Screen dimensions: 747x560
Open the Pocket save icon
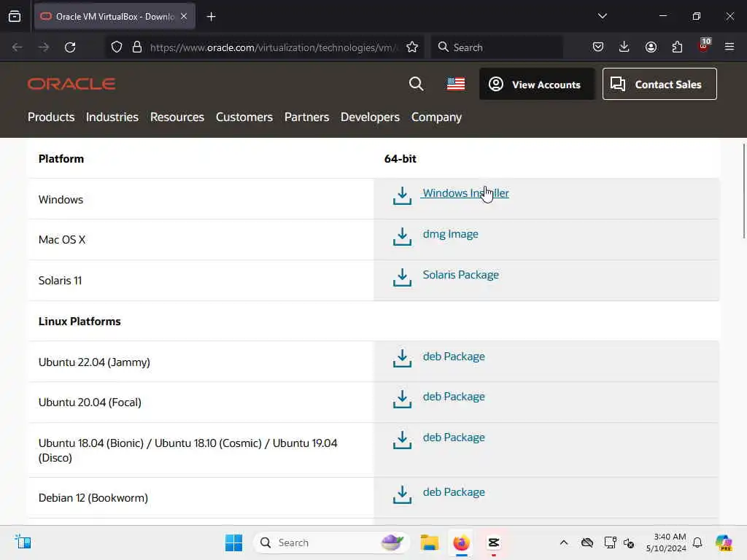click(x=598, y=47)
